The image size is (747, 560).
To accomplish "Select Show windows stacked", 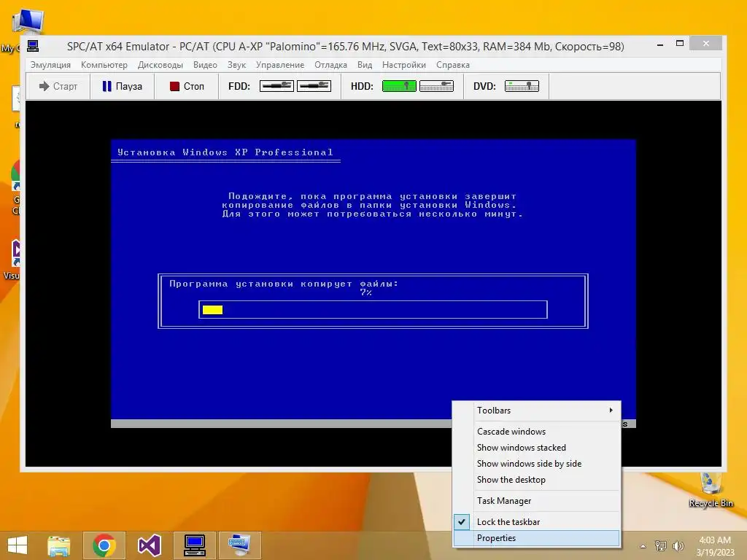I will click(537, 448).
